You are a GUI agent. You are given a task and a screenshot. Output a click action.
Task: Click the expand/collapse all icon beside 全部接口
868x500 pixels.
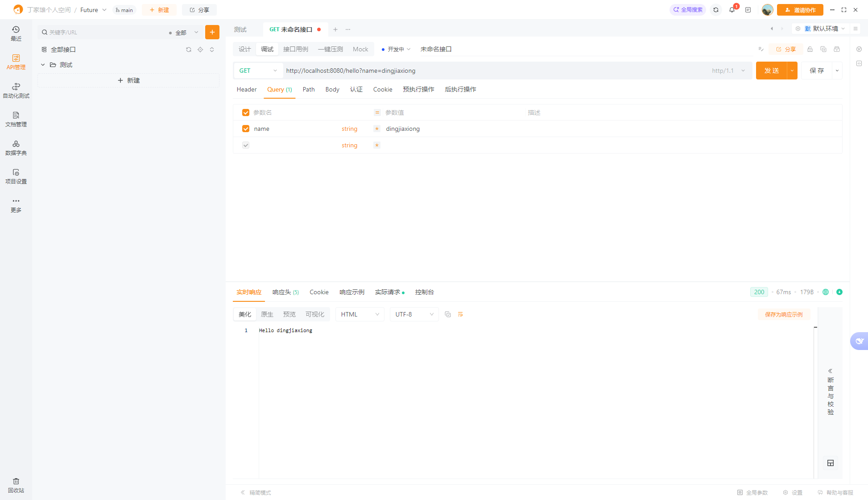click(x=212, y=50)
